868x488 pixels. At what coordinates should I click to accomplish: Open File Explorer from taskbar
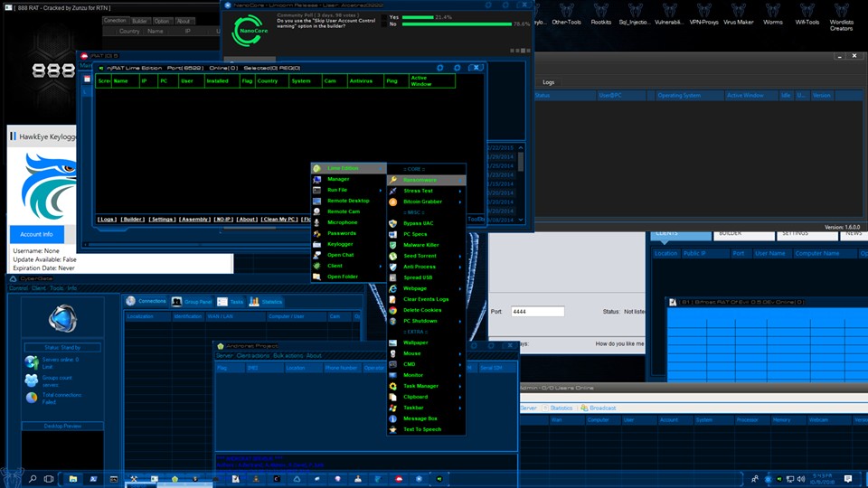click(72, 479)
